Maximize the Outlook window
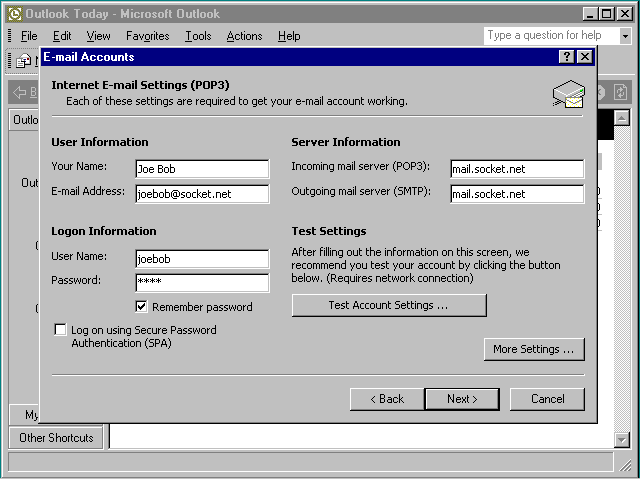 [606, 14]
